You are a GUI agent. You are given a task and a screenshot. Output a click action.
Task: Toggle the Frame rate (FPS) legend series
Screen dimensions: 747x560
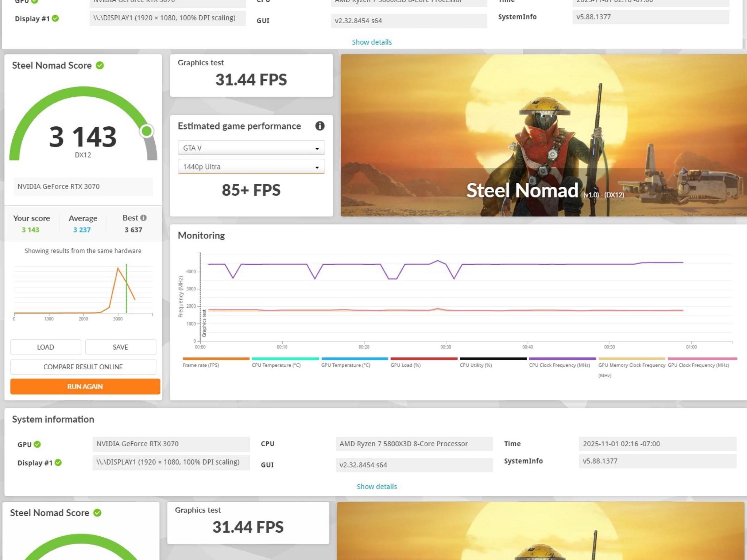click(216, 362)
